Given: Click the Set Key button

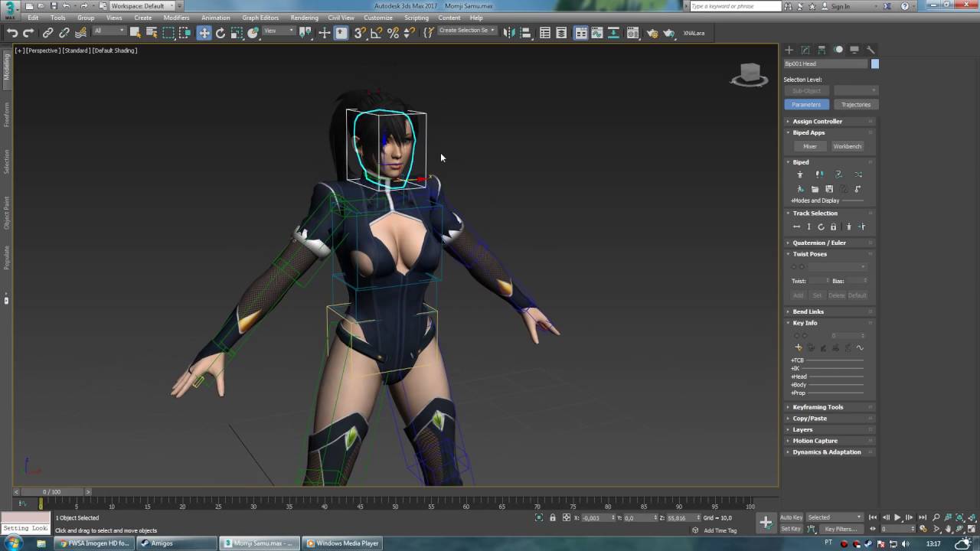Looking at the screenshot, I should coord(791,529).
